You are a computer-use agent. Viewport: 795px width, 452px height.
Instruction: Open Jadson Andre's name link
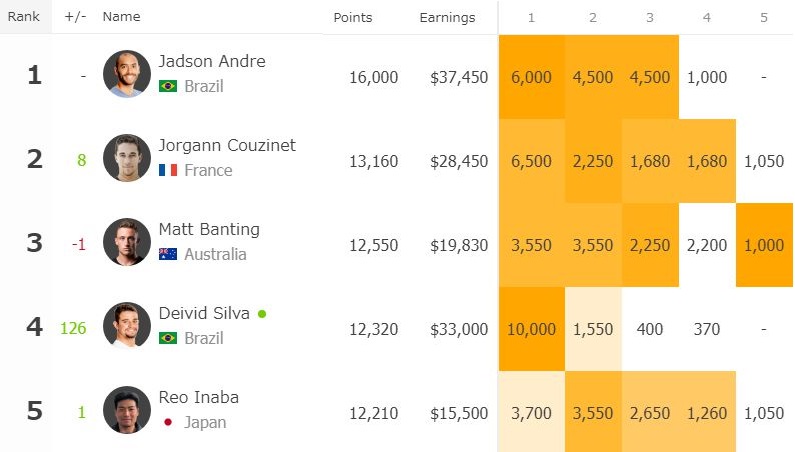tap(212, 61)
